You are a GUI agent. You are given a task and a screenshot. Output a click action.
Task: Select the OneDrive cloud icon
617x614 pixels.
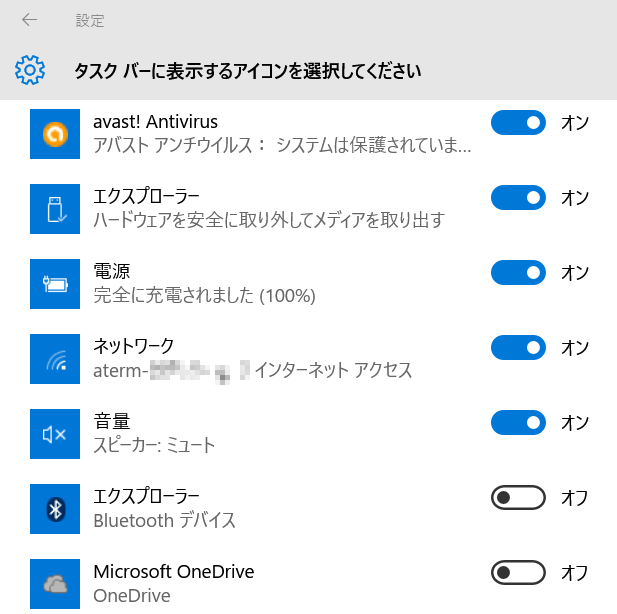pyautogui.click(x=55, y=584)
